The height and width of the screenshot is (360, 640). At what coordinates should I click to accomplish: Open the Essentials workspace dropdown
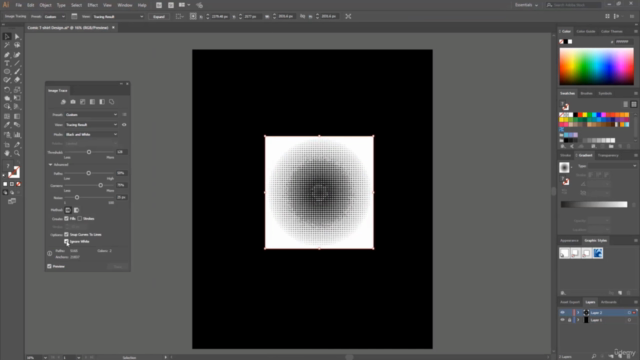[x=526, y=5]
